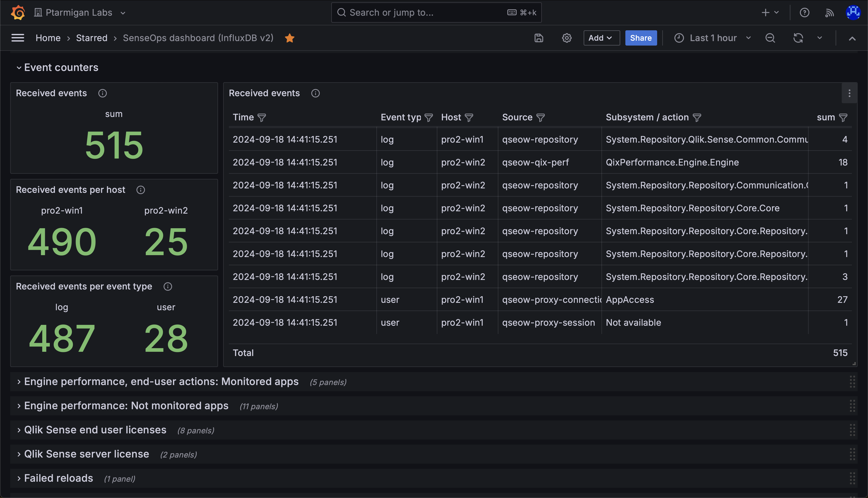Show info for Received events table panel
This screenshot has height=498, width=868.
[315, 93]
